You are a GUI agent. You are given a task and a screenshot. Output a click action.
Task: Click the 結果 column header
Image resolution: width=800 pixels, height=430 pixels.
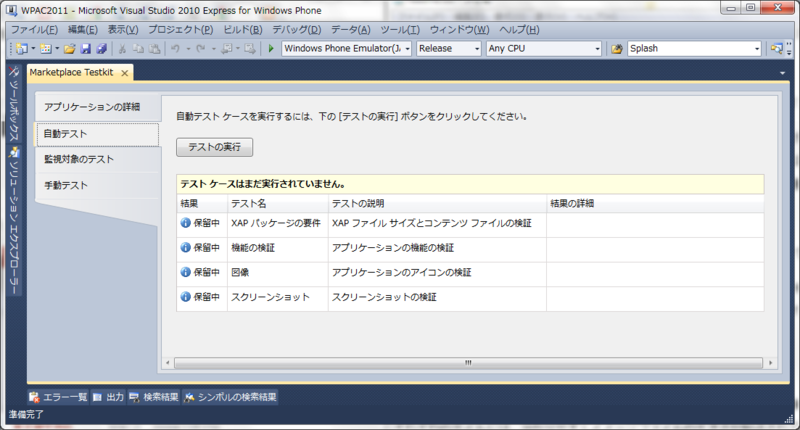[x=202, y=204]
